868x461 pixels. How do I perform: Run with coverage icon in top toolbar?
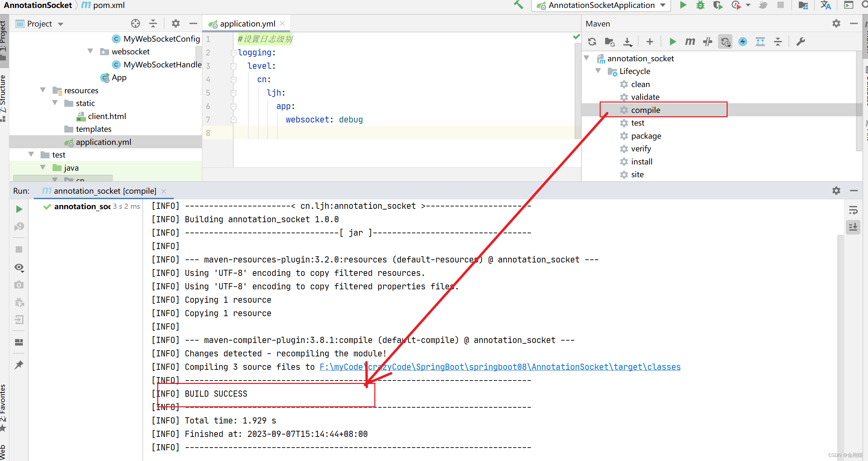click(x=718, y=5)
